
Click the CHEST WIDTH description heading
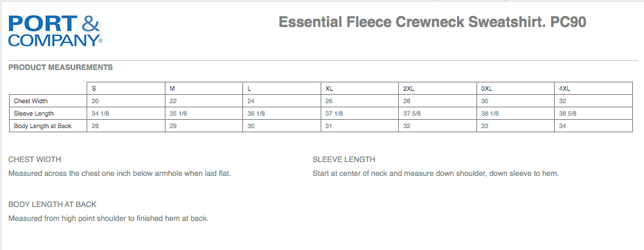click(35, 160)
